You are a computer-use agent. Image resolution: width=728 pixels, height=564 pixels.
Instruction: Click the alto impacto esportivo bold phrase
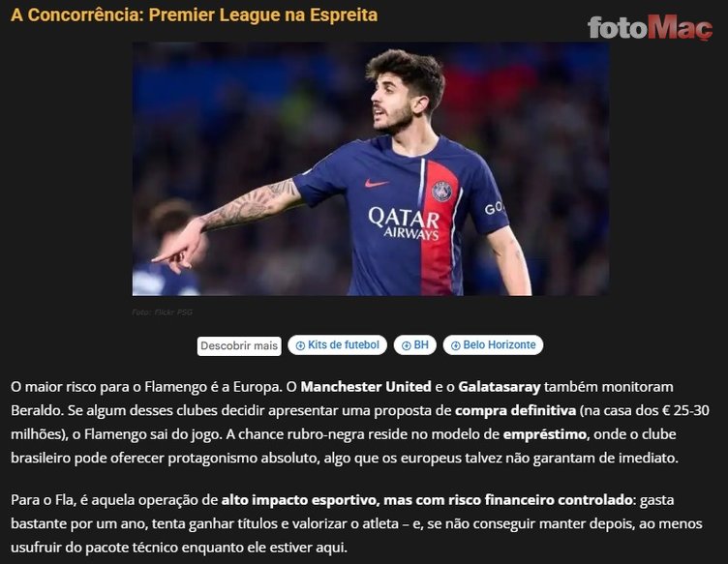pos(300,500)
